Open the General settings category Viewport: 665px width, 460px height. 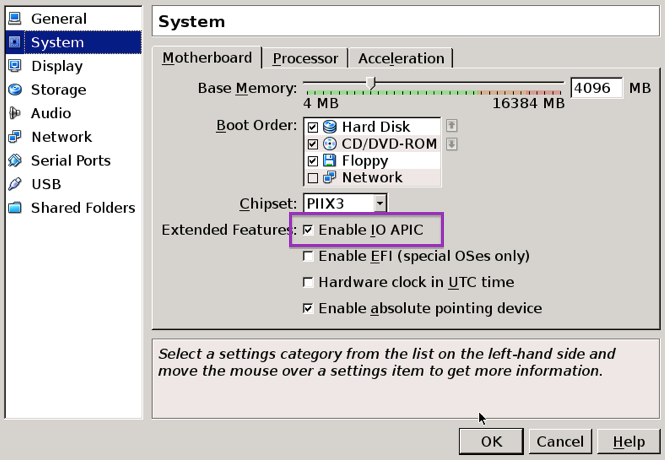click(58, 19)
